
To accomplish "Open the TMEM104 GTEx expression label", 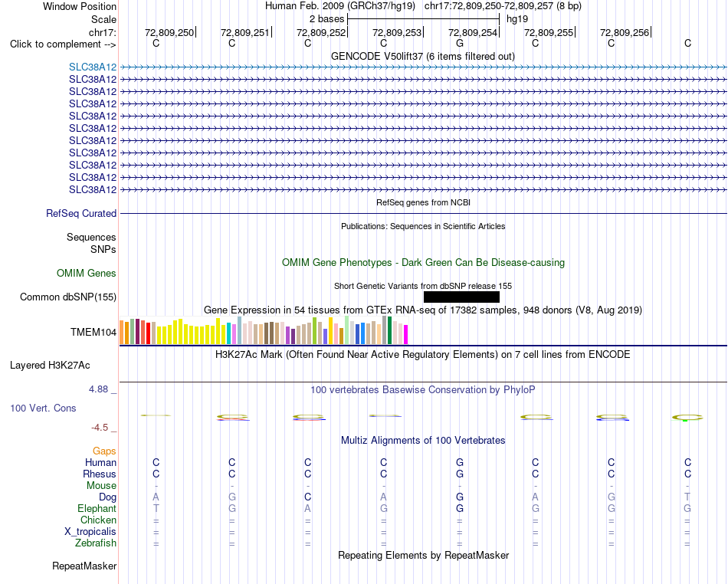I will [93, 332].
